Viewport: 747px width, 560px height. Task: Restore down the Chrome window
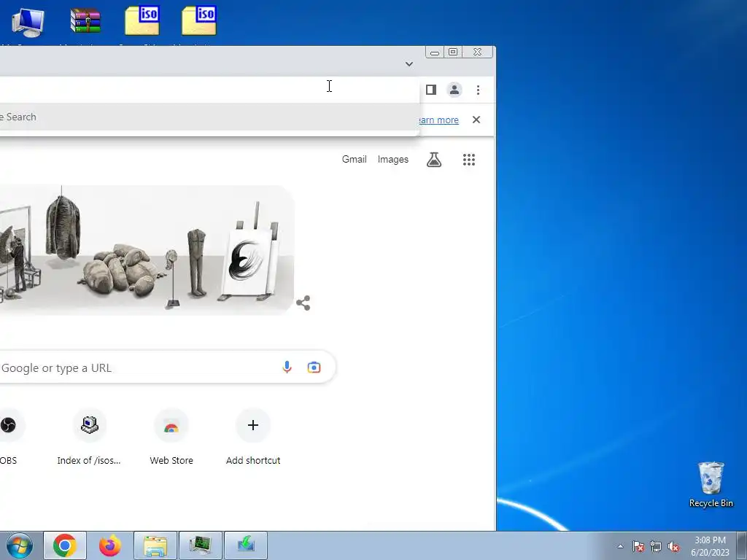click(453, 52)
